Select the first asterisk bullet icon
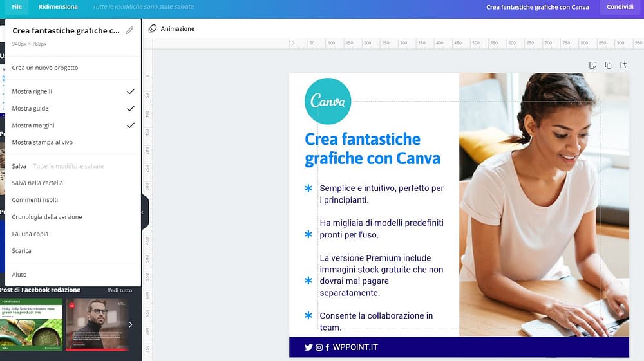Image resolution: width=644 pixels, height=361 pixels. 308,189
